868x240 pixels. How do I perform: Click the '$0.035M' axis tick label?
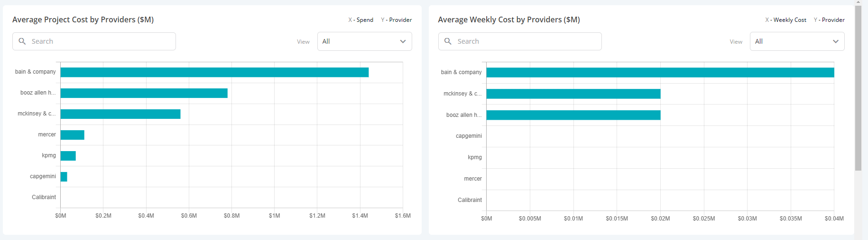point(791,219)
